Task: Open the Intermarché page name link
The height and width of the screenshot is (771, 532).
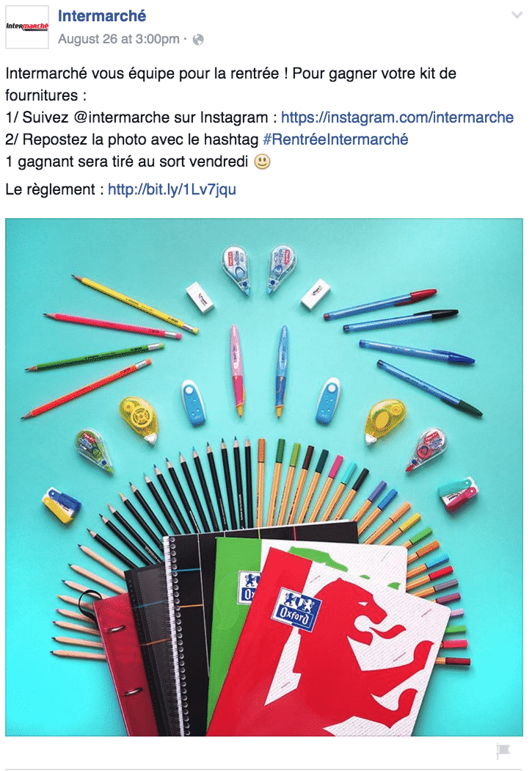Action: [102, 15]
